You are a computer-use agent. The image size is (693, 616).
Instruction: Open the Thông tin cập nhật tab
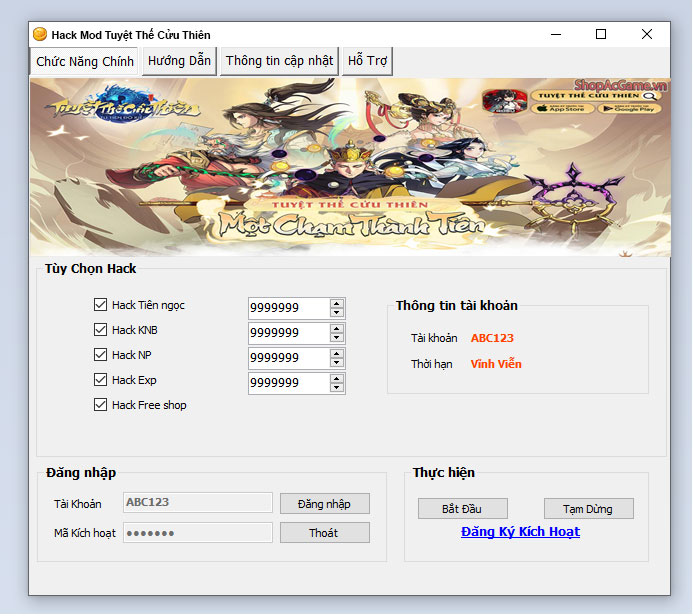[x=279, y=61]
